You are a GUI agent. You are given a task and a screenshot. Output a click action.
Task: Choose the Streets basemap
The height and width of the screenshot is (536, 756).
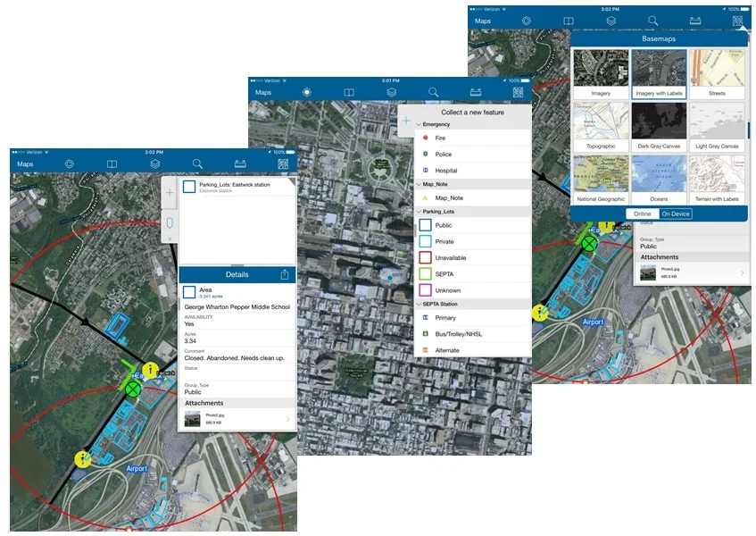(x=717, y=74)
